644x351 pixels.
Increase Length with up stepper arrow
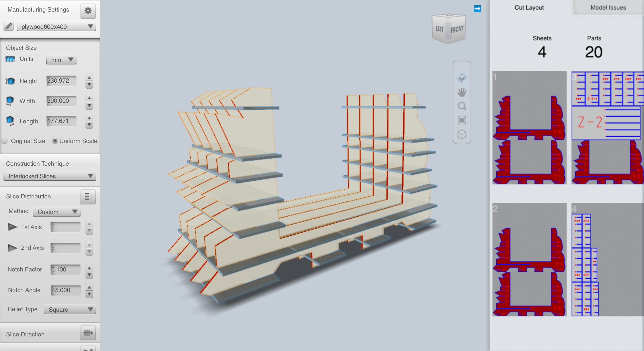[x=89, y=118]
